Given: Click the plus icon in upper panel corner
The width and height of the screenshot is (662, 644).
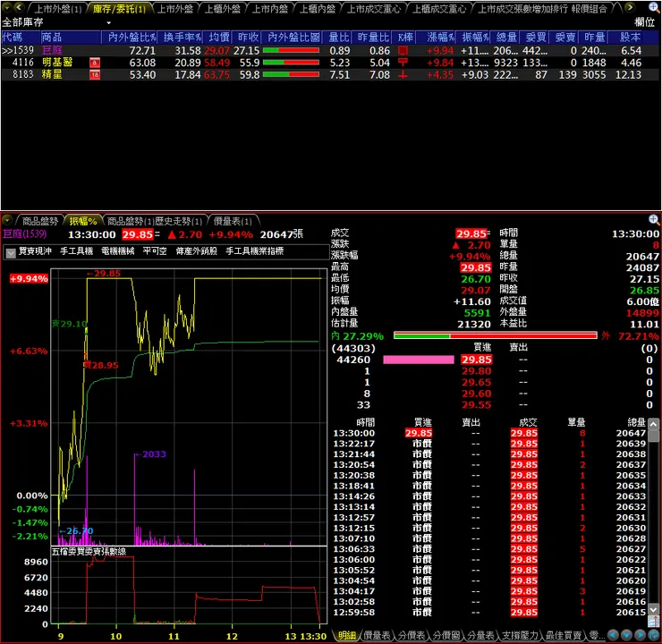Looking at the screenshot, I should click(x=653, y=7).
